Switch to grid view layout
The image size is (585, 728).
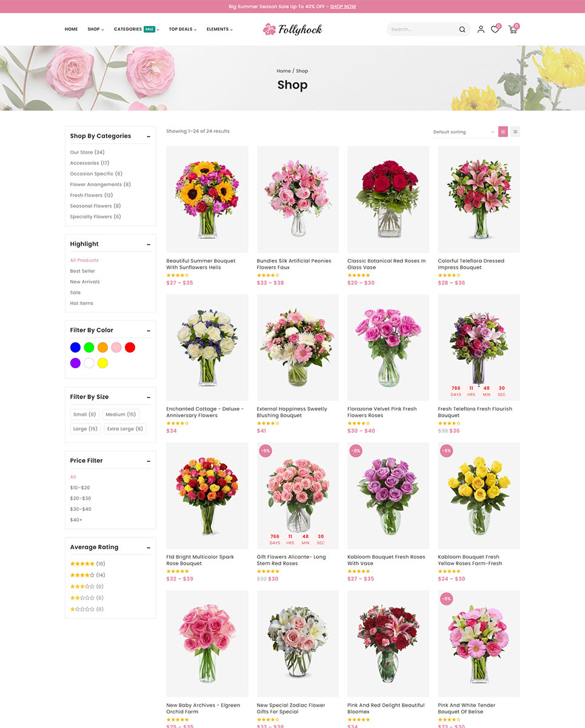click(503, 132)
